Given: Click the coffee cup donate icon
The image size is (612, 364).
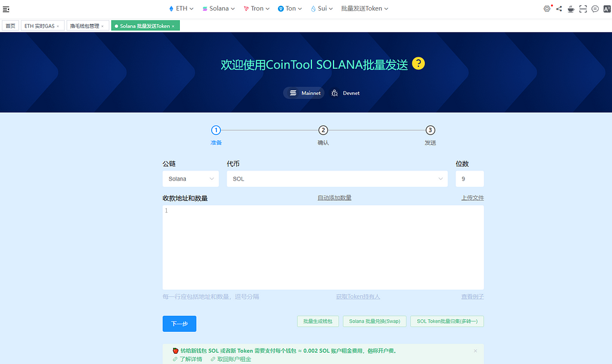Looking at the screenshot, I should 571,9.
